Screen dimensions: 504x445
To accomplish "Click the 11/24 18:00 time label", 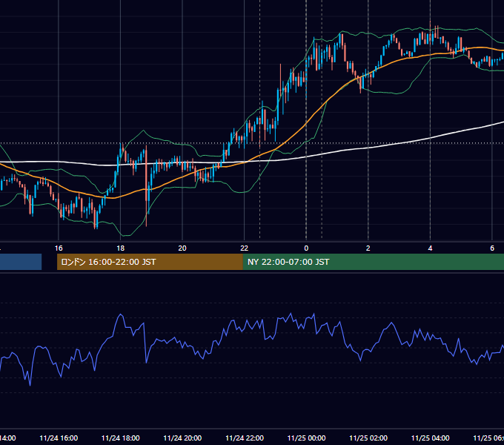I will (x=121, y=438).
